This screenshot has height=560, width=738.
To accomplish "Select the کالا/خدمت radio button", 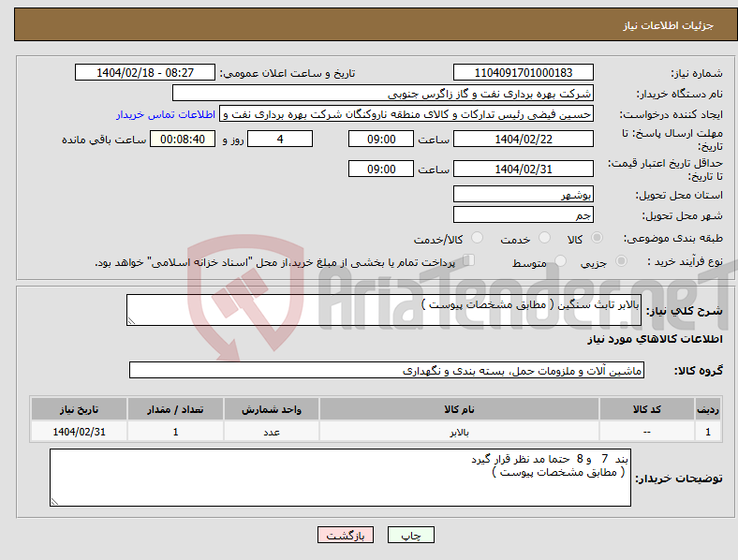I will pos(478,238).
